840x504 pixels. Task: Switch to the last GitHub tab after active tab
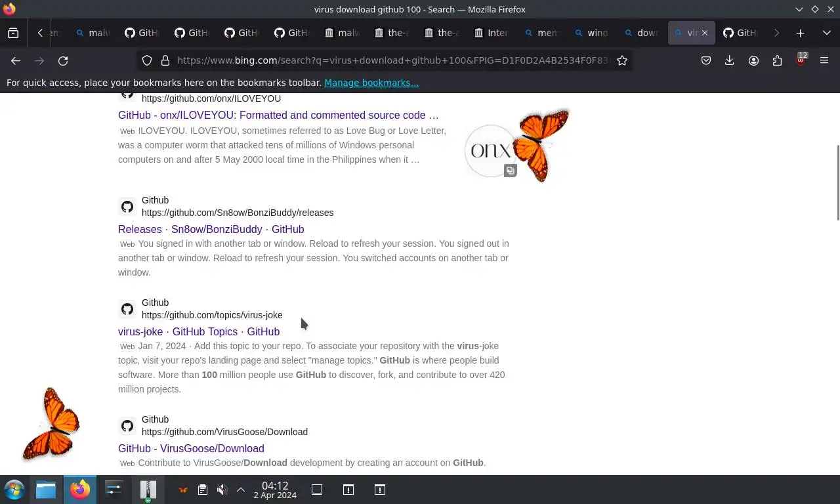(x=742, y=33)
